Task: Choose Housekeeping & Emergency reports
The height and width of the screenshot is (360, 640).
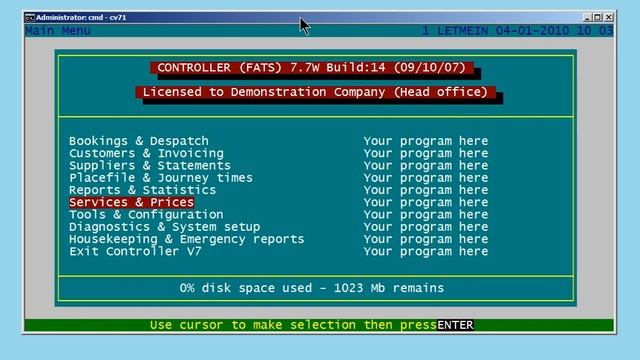Action: pos(187,239)
